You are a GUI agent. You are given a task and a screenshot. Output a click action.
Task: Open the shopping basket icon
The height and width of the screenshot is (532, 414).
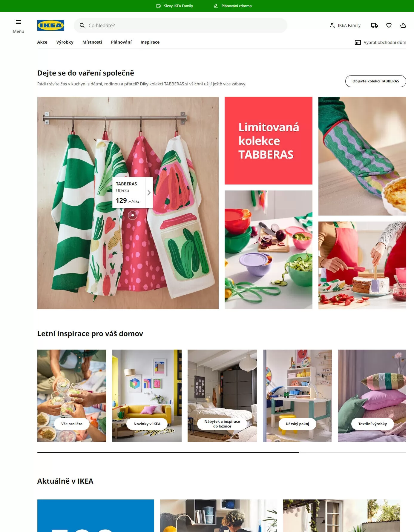(x=403, y=25)
